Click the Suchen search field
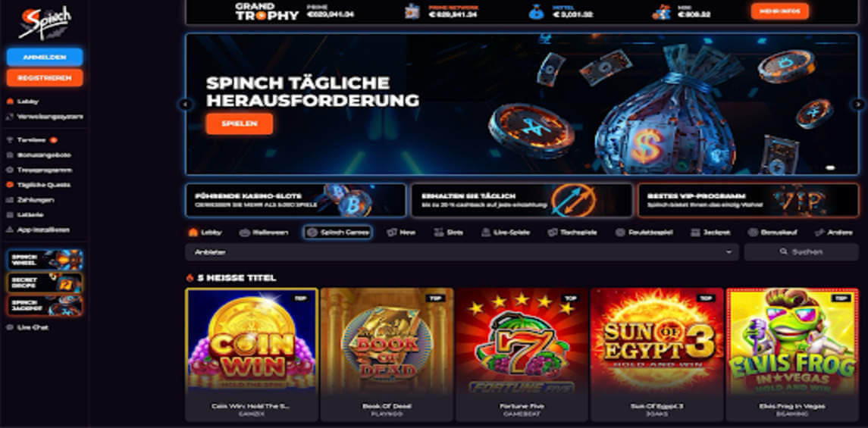Viewport: 868px width, 428px height. coord(801,252)
